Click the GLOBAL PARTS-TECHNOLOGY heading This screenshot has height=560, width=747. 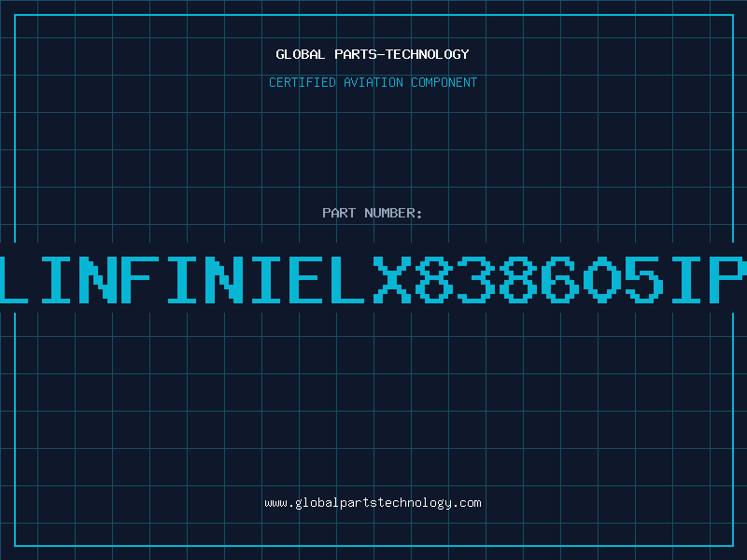(x=373, y=54)
